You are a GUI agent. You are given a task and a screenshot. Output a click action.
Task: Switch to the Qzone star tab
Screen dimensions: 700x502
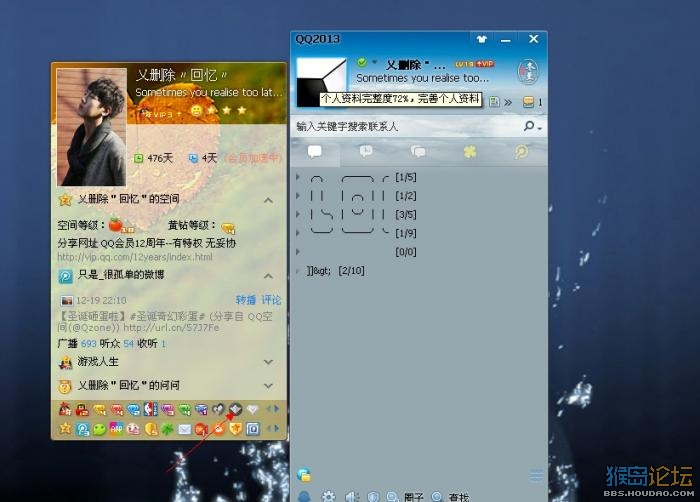tap(470, 152)
